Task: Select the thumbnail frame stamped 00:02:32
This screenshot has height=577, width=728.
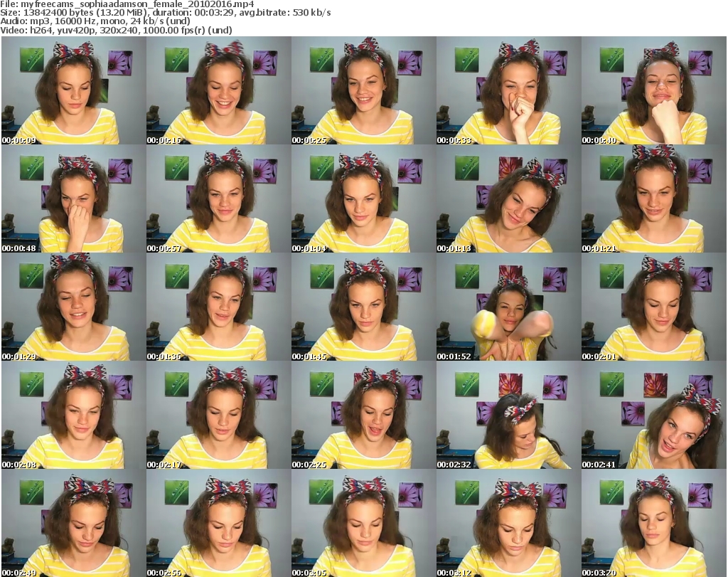Action: (x=508, y=415)
